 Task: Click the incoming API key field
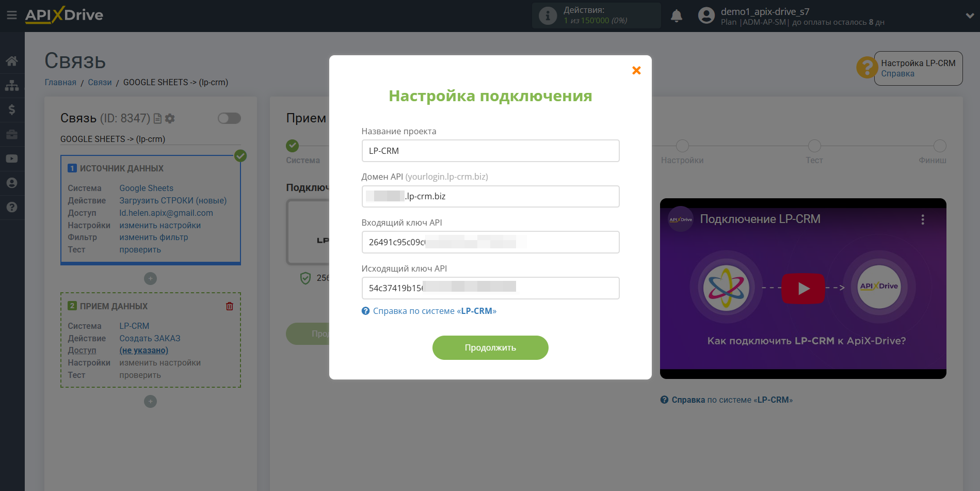[x=490, y=242]
